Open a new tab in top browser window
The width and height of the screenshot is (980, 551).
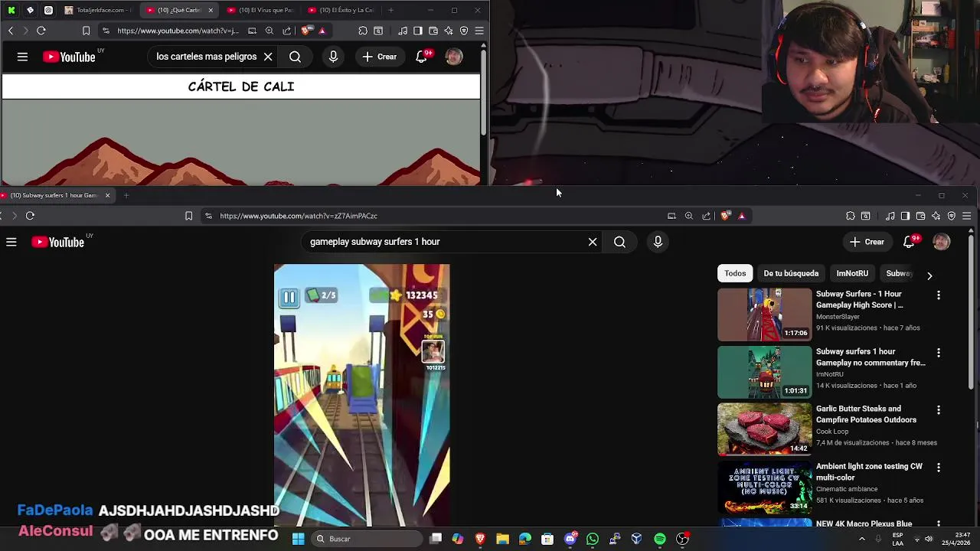(x=390, y=10)
